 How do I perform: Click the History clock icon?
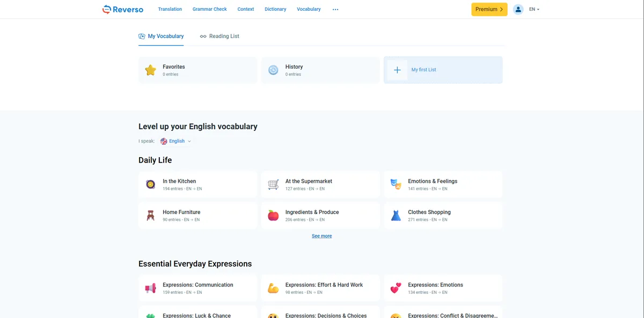pos(273,70)
